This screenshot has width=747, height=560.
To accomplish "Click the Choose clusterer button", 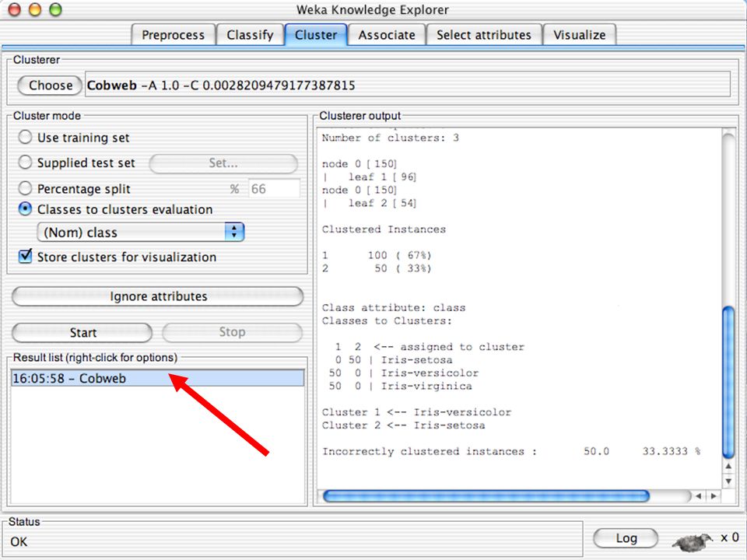I will pos(51,86).
